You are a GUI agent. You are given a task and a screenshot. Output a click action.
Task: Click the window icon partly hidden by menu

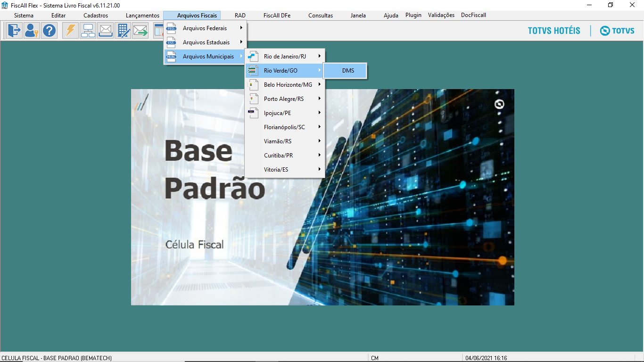158,31
